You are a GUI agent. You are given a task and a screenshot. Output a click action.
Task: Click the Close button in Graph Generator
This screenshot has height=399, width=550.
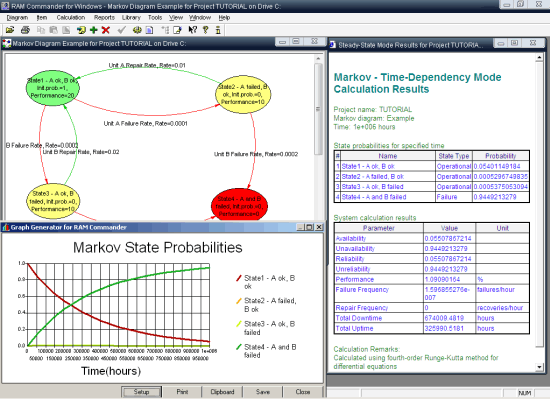point(303,392)
